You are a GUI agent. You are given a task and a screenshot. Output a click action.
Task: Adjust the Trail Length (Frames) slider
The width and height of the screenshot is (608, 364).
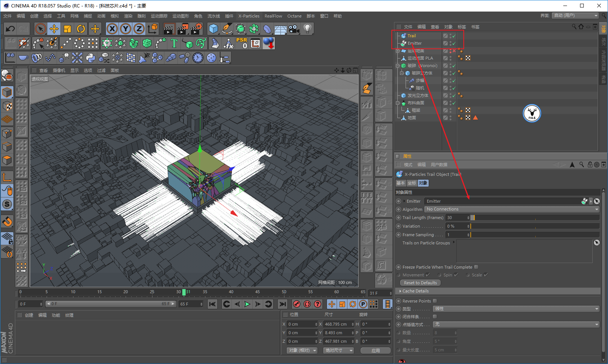pos(535,218)
